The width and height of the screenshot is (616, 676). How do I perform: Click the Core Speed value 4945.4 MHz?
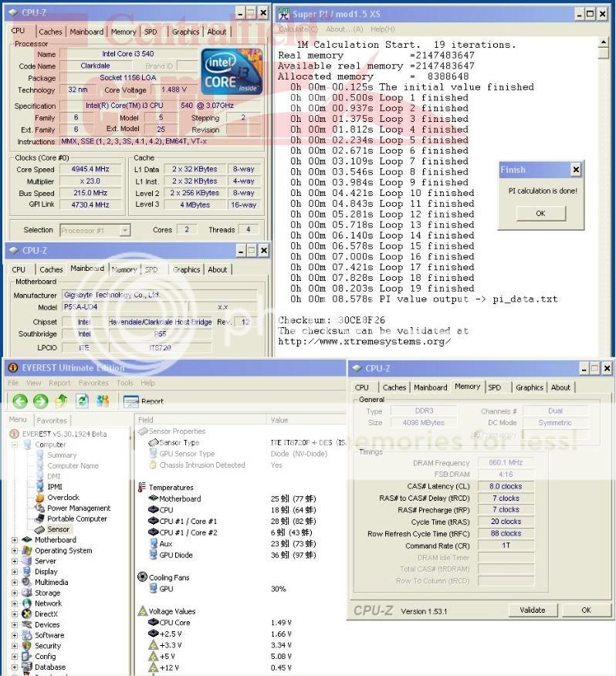[90, 170]
